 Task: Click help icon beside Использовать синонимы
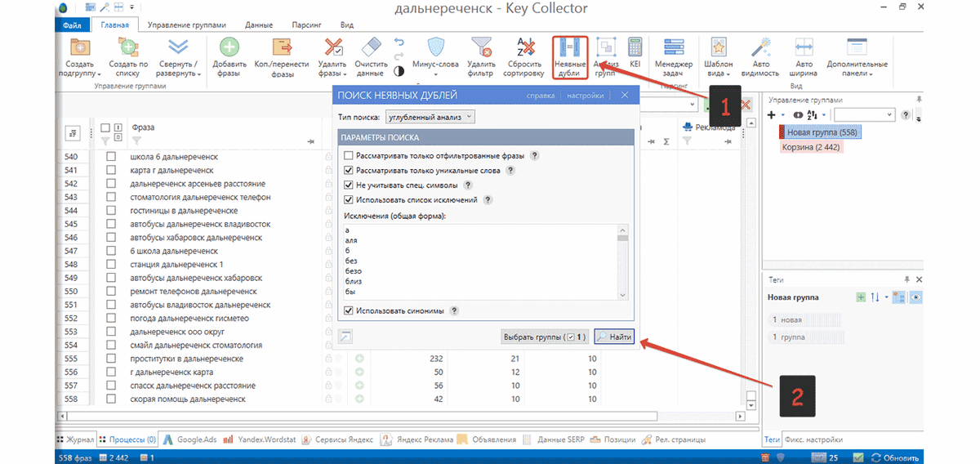(453, 310)
